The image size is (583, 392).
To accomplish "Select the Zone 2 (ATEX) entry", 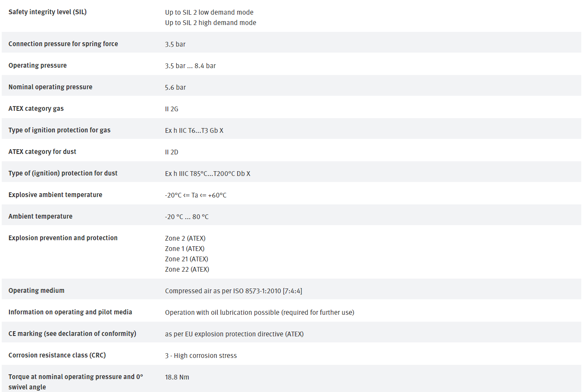I will (185, 238).
